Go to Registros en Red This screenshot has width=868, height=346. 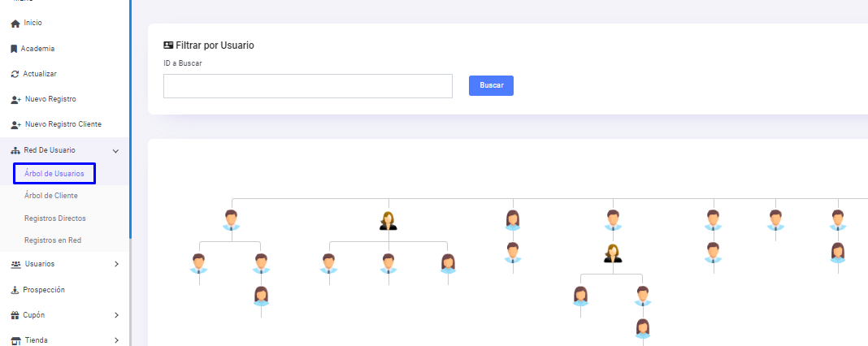53,240
